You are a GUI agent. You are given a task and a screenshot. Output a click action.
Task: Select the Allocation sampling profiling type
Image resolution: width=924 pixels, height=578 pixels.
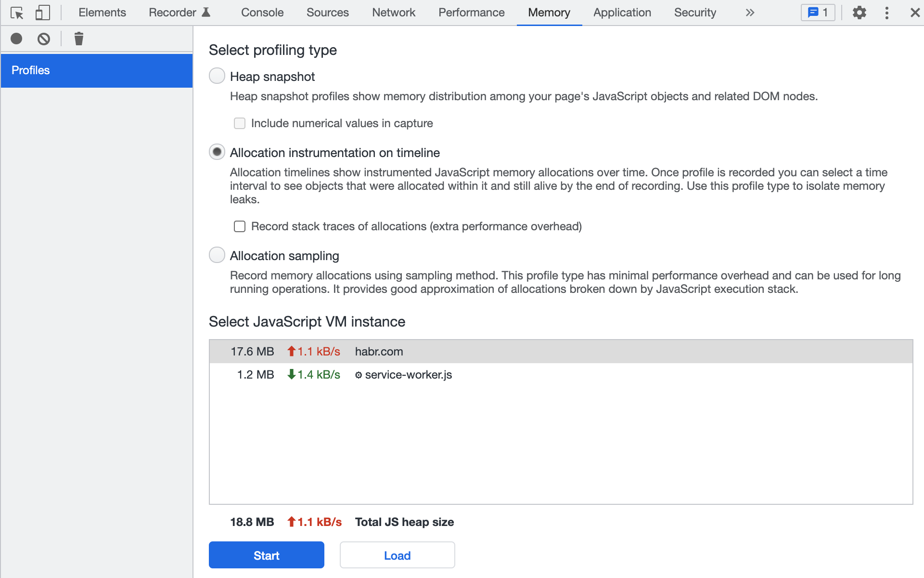pos(217,255)
